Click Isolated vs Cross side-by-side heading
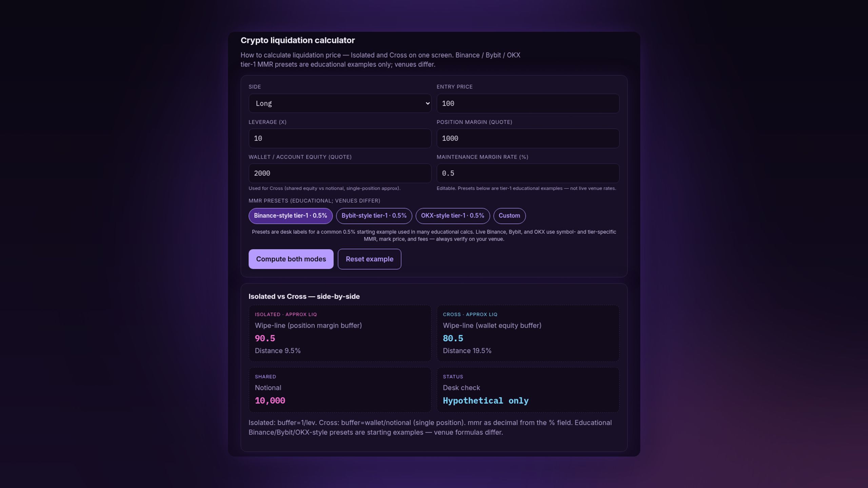The width and height of the screenshot is (868, 488). coord(304,297)
